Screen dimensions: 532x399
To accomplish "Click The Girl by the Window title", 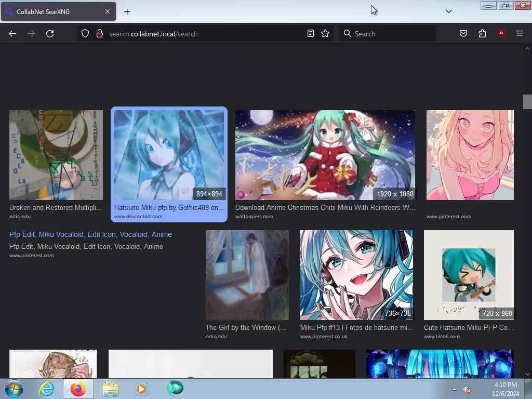I will click(246, 327).
